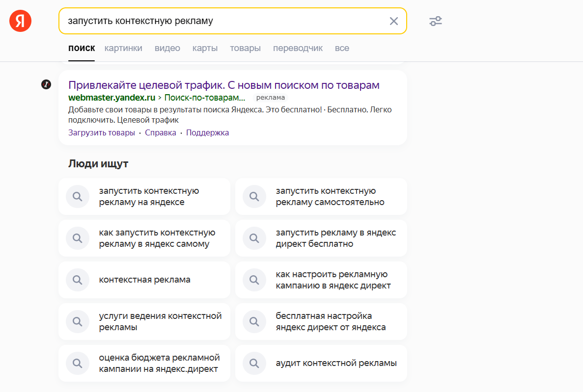Click the webmaster.yandex.ru domain link

(112, 98)
